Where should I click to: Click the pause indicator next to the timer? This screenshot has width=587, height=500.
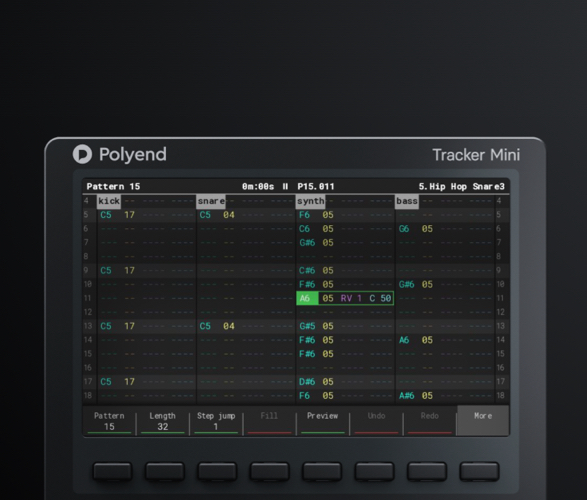click(285, 186)
